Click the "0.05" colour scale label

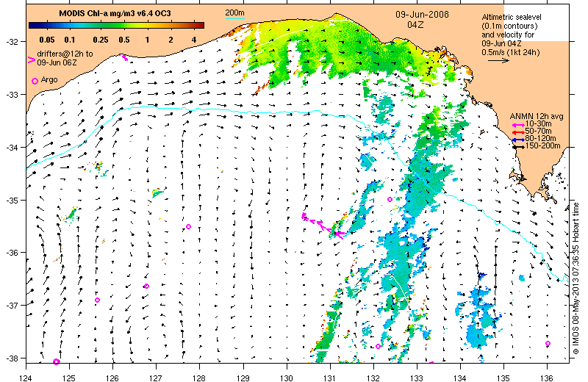pyautogui.click(x=47, y=40)
